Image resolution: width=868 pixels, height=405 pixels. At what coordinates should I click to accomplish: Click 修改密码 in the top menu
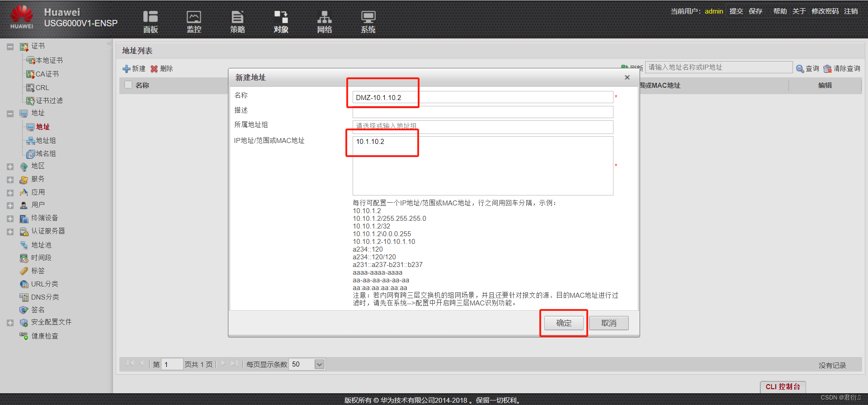tap(825, 11)
